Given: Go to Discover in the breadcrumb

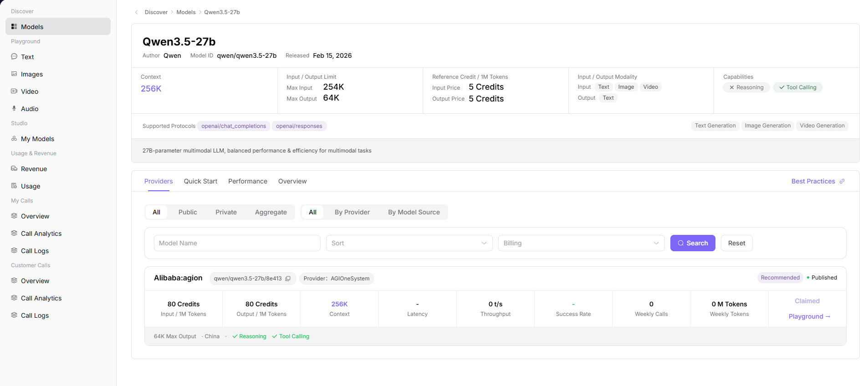Looking at the screenshot, I should tap(156, 12).
